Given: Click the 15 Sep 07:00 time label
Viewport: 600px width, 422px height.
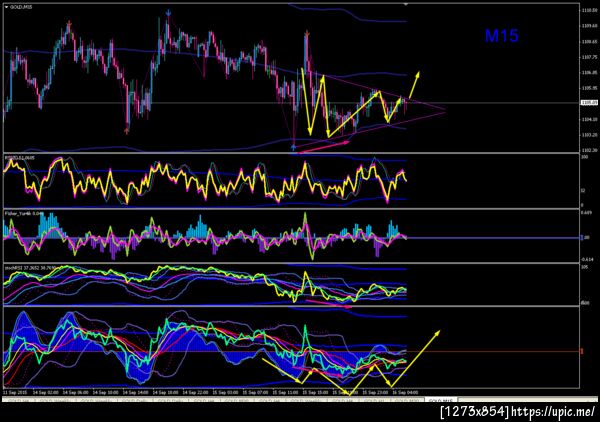Looking at the screenshot, I should (255, 392).
